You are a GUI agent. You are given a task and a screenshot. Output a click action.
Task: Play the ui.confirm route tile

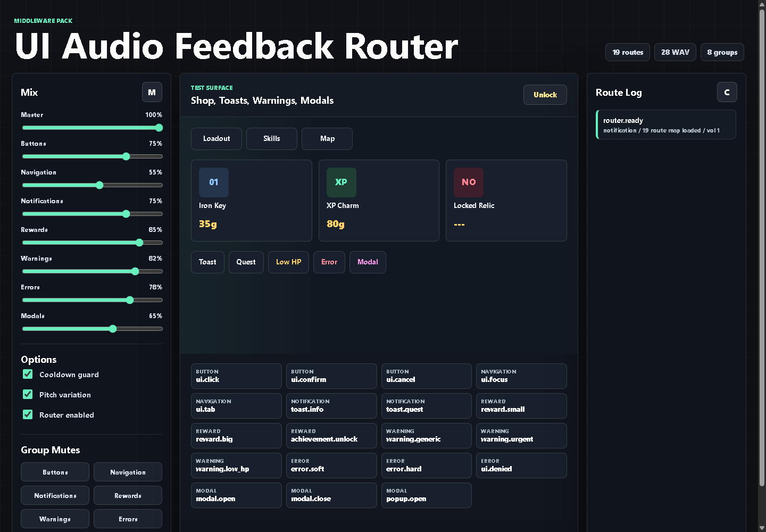[331, 376]
